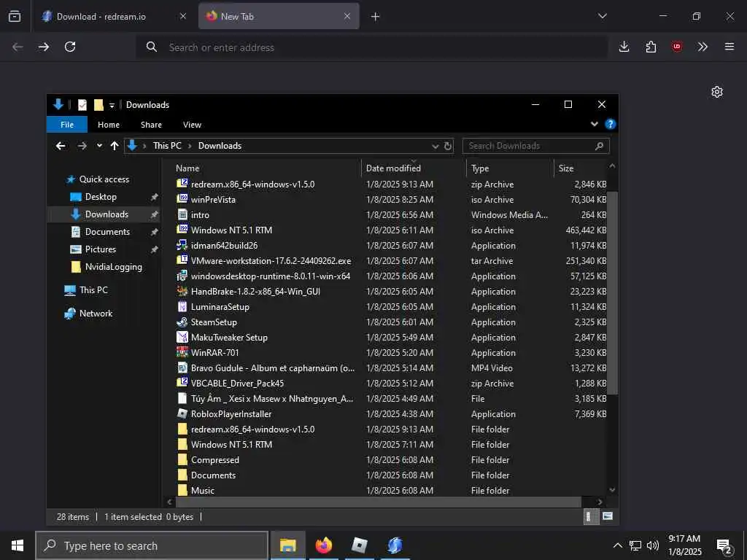The image size is (747, 560).
Task: Open the View ribbon tab
Action: coord(192,125)
